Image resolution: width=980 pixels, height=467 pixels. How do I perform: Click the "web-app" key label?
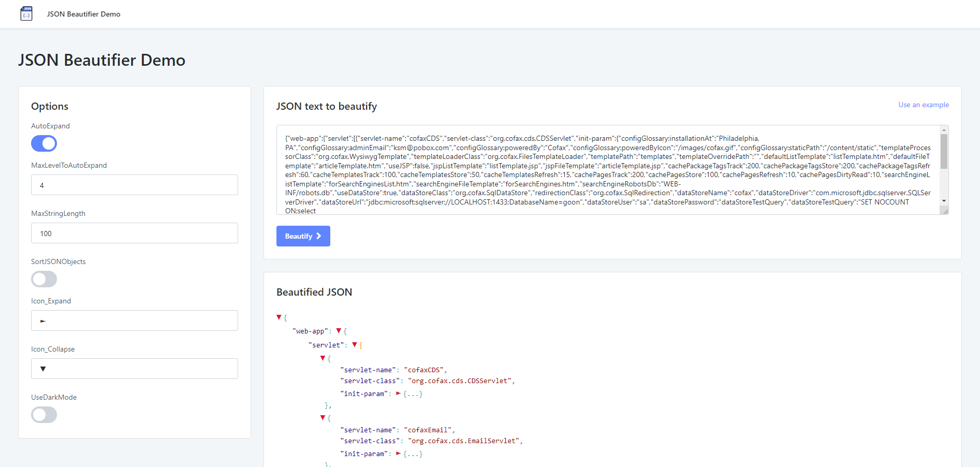point(311,331)
